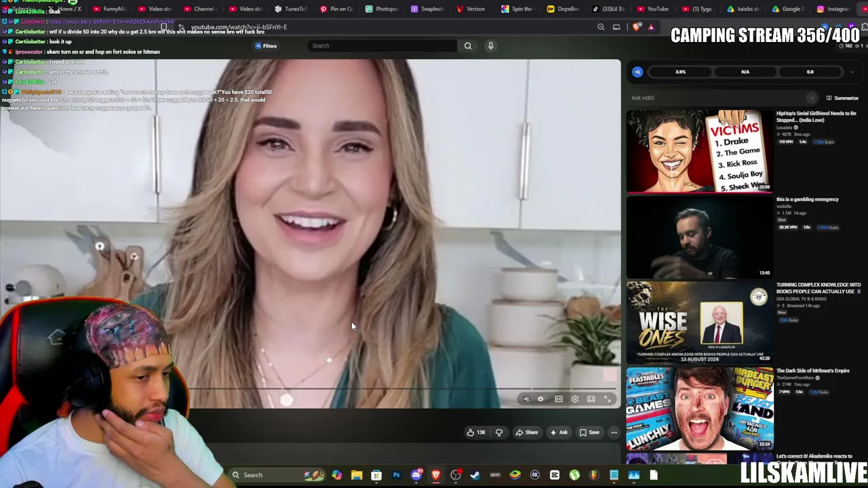Image resolution: width=868 pixels, height=488 pixels.
Task: Open CapCut from the taskbar
Action: [555, 475]
